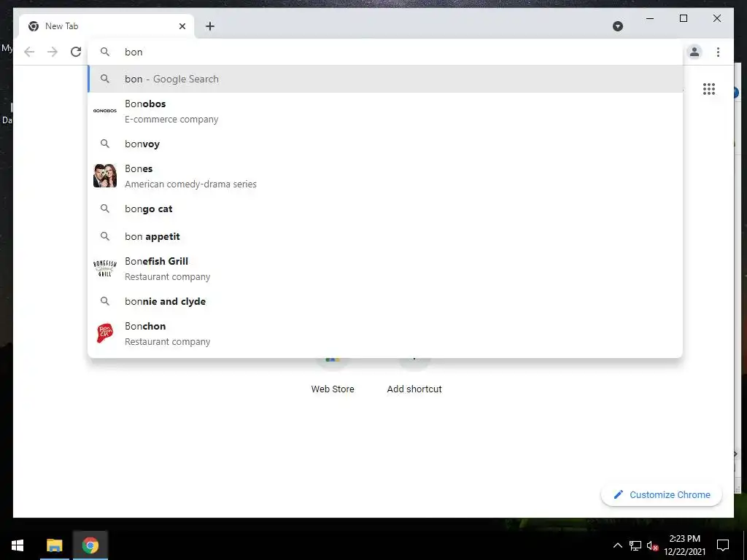Click the red Bonchon logo thumbnail
Screen dimensions: 747x560
click(105, 332)
